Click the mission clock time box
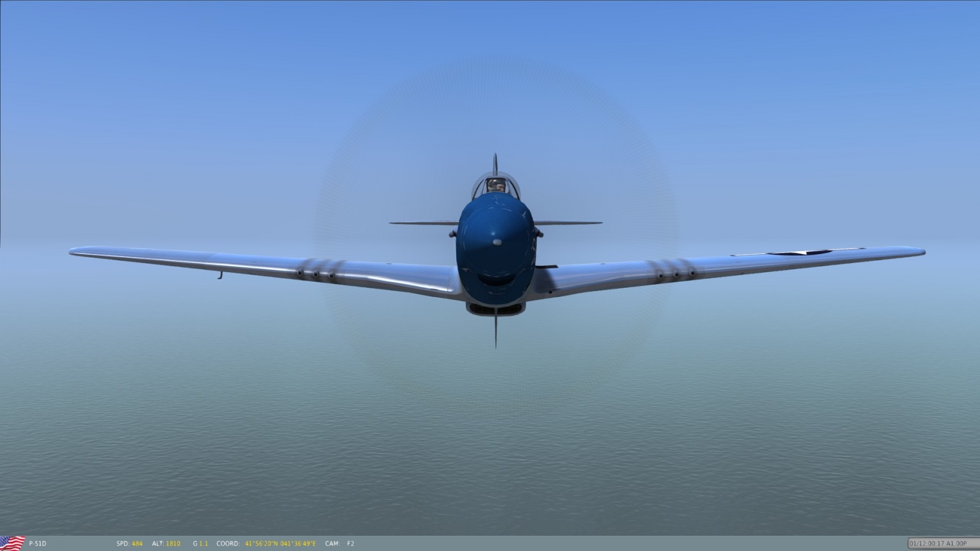 (x=937, y=543)
